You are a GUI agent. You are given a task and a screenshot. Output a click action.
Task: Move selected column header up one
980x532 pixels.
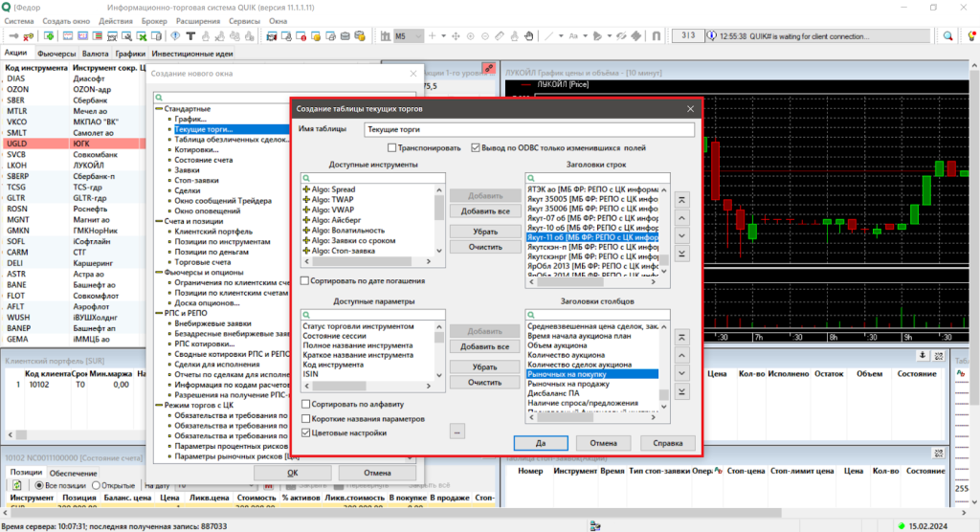[681, 356]
